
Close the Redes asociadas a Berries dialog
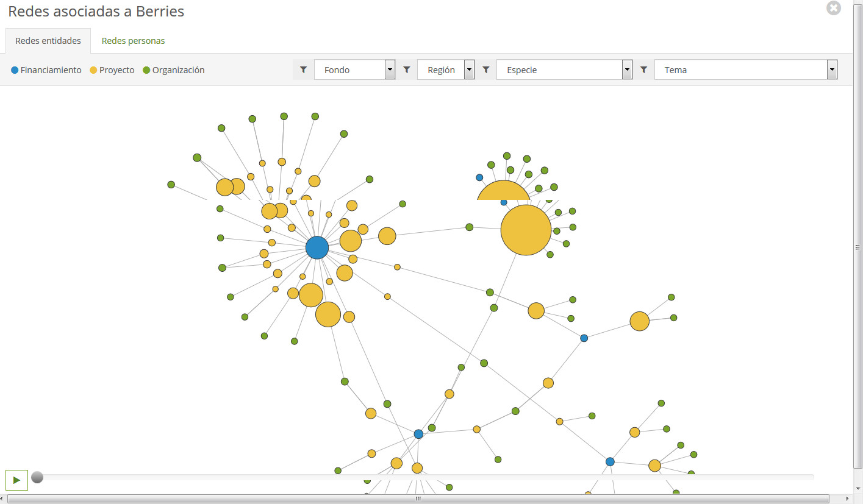pos(833,9)
